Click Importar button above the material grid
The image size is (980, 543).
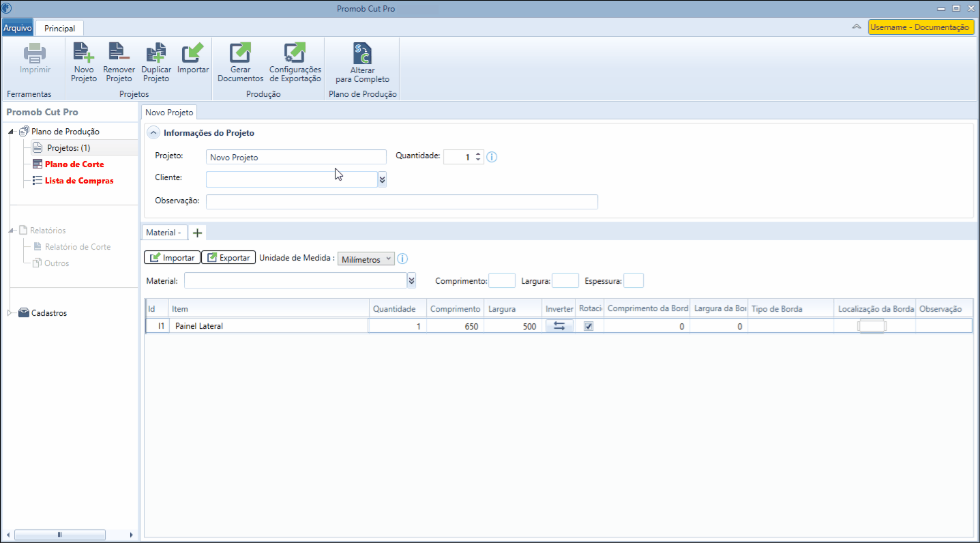172,257
